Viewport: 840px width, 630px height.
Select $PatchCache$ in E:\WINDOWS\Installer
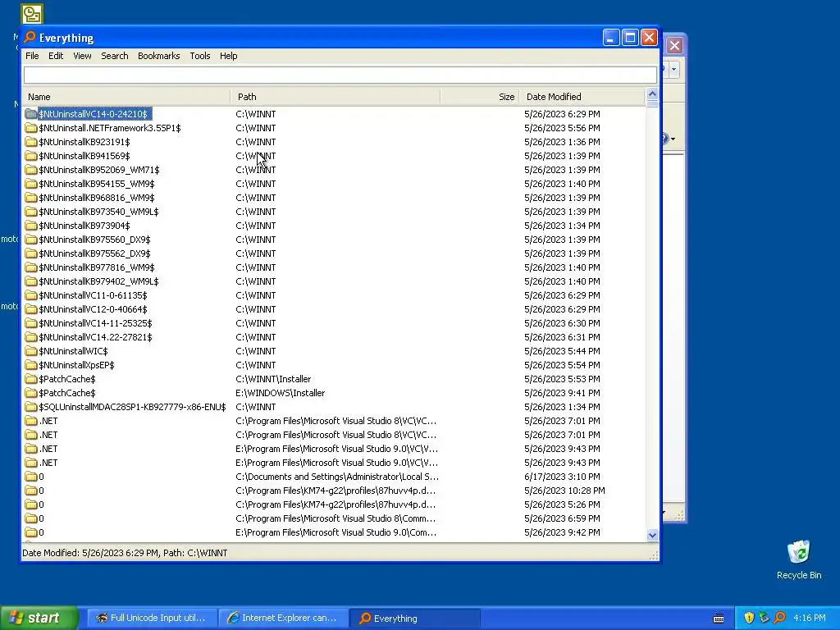click(x=67, y=393)
